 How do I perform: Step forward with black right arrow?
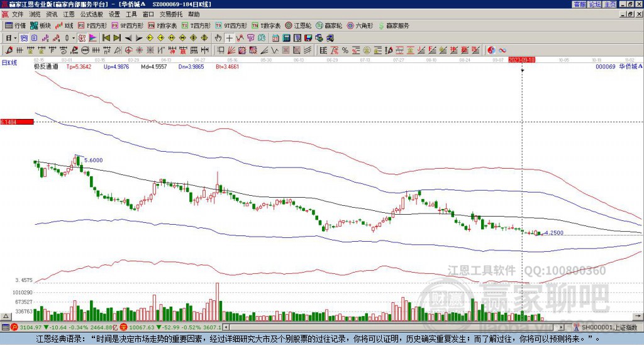(139, 38)
